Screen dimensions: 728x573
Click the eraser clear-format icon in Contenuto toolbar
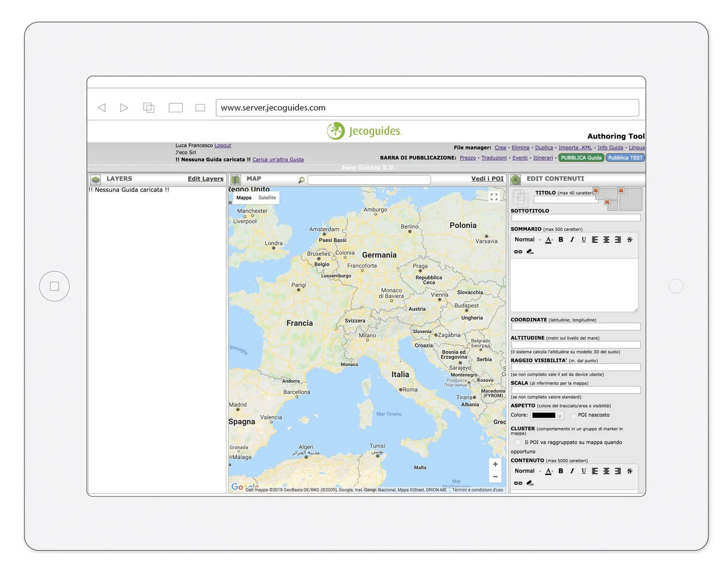pyautogui.click(x=530, y=483)
